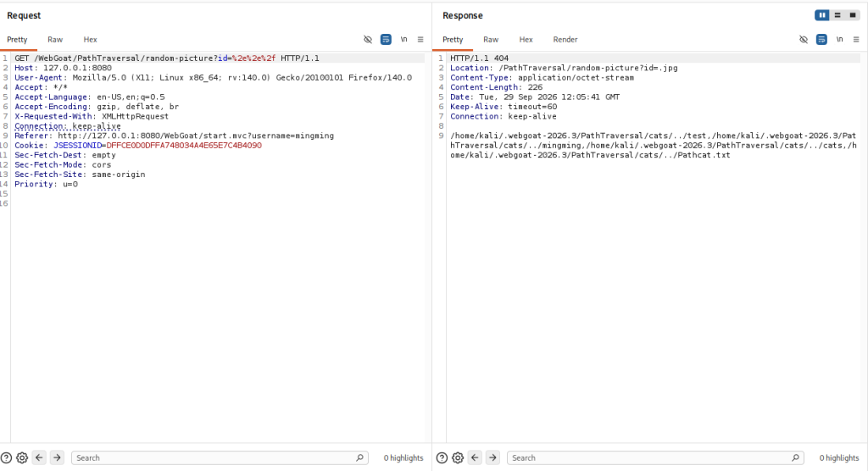This screenshot has width=868, height=471.
Task: Open Response search settings gear
Action: 458,457
